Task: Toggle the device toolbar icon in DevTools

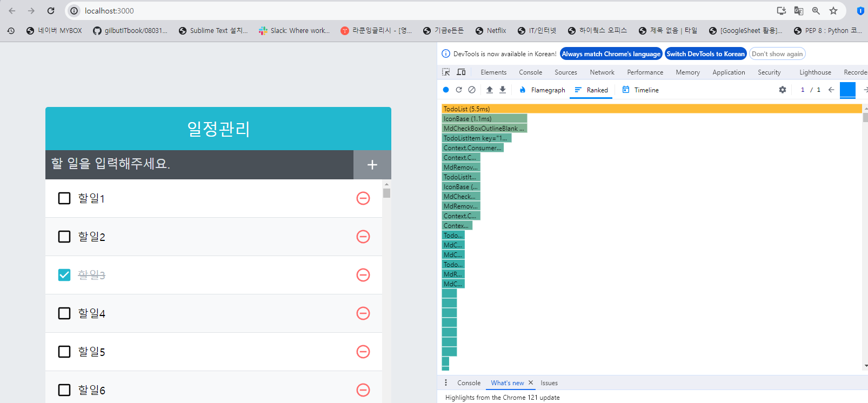Action: coord(461,72)
